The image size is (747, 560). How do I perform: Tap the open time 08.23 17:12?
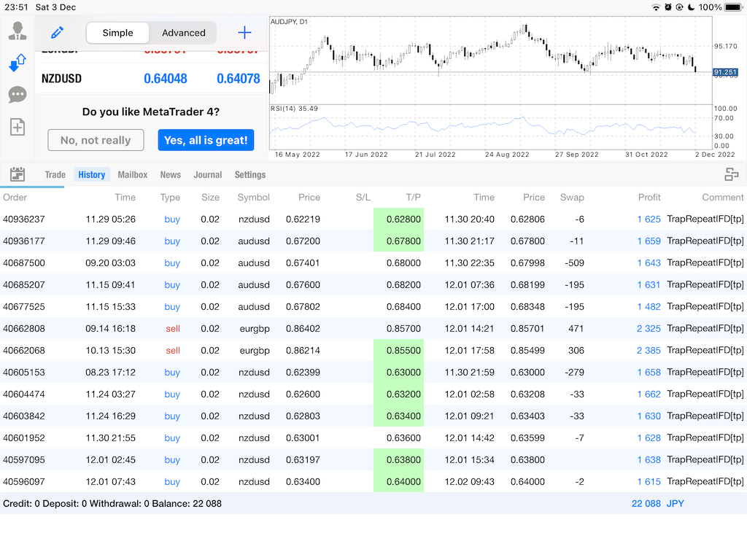pos(111,373)
